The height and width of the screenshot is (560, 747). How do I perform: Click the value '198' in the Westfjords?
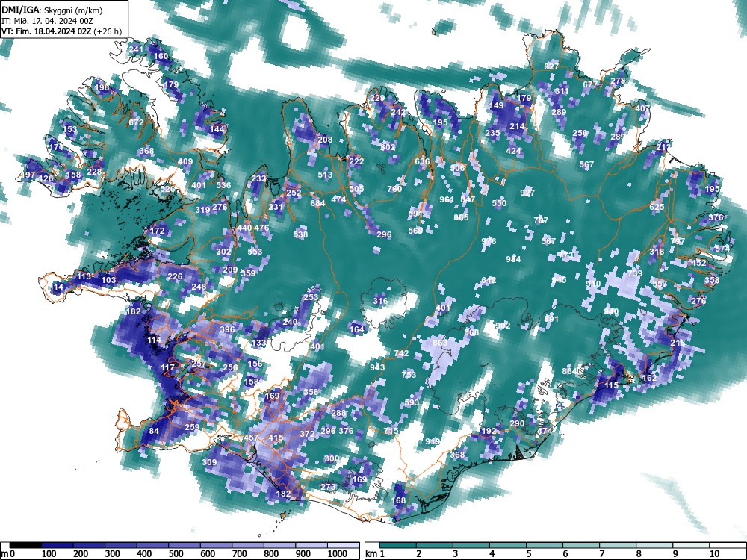(x=102, y=87)
